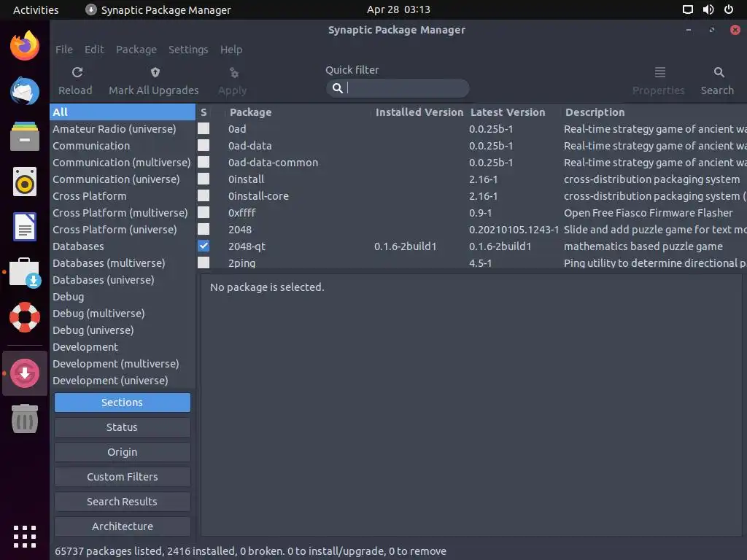The image size is (747, 560).
Task: Switch filter view to Sections
Action: click(x=123, y=402)
